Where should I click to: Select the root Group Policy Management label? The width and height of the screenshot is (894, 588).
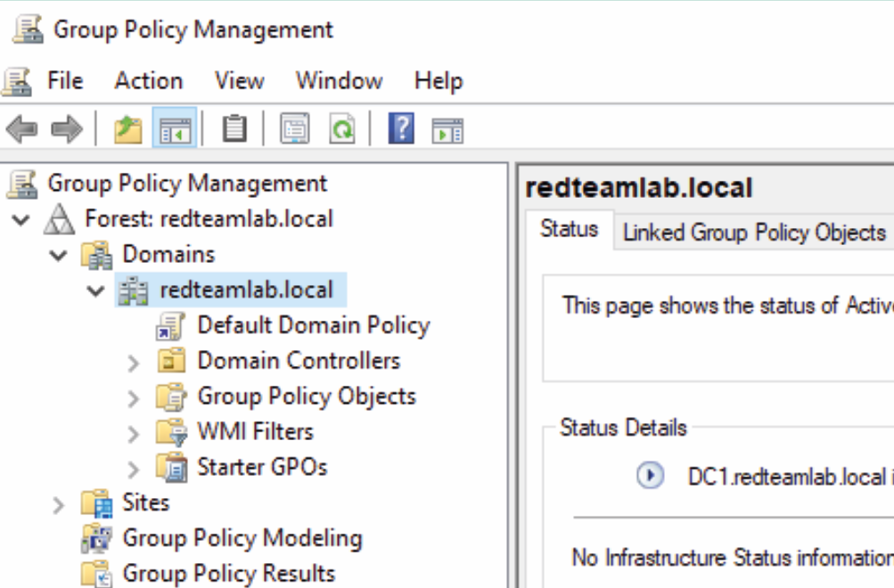pos(187,184)
